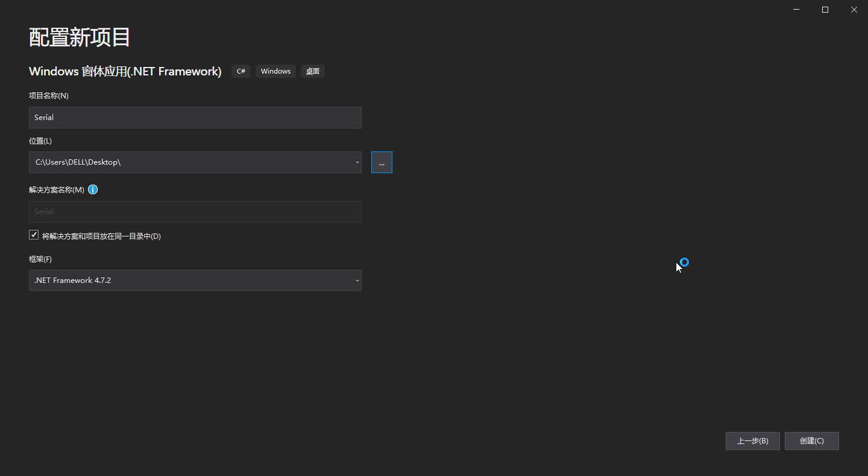This screenshot has width=868, height=476.
Task: Click the 配置新项目 heading
Action: pos(80,37)
